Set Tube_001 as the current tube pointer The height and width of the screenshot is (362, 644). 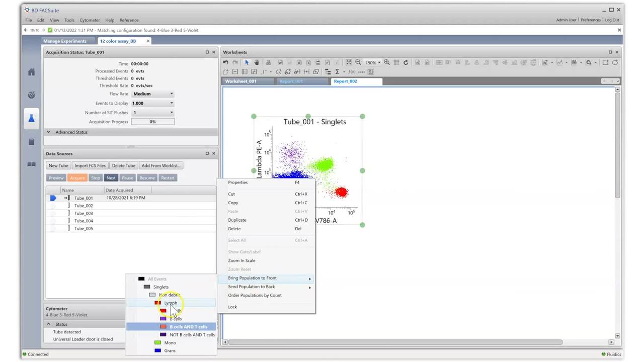pyautogui.click(x=53, y=198)
